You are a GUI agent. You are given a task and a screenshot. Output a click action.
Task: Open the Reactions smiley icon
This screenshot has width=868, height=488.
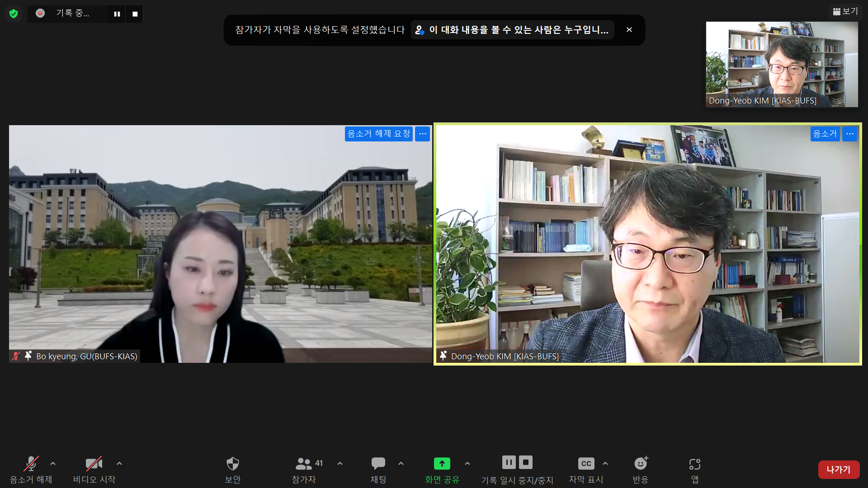(x=640, y=464)
